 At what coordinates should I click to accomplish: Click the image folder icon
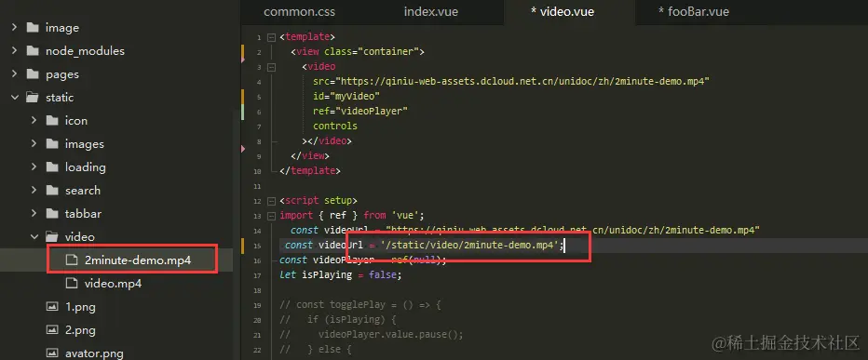33,28
